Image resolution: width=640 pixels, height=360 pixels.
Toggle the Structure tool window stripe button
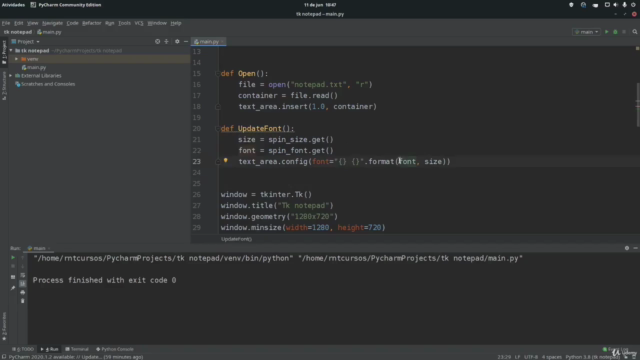click(x=4, y=86)
